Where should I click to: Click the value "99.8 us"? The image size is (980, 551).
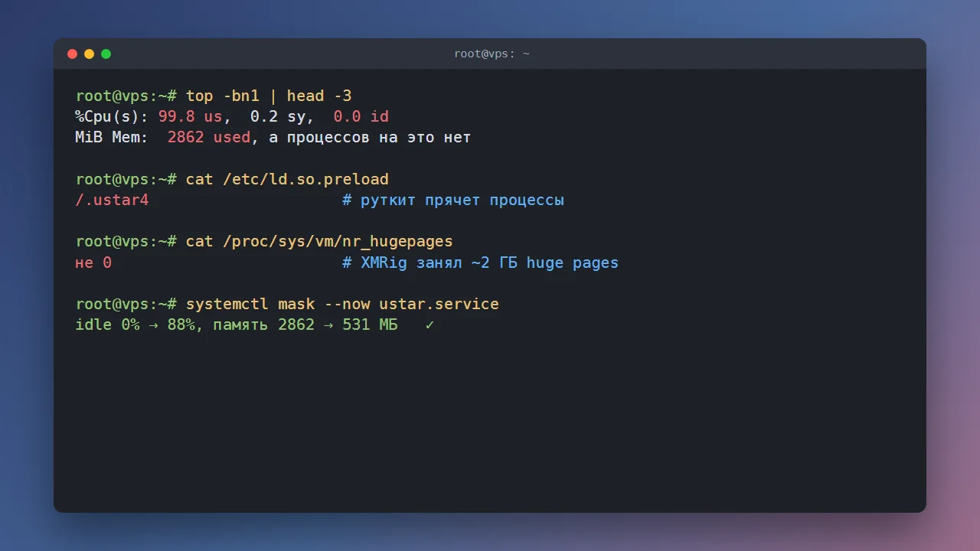[191, 116]
